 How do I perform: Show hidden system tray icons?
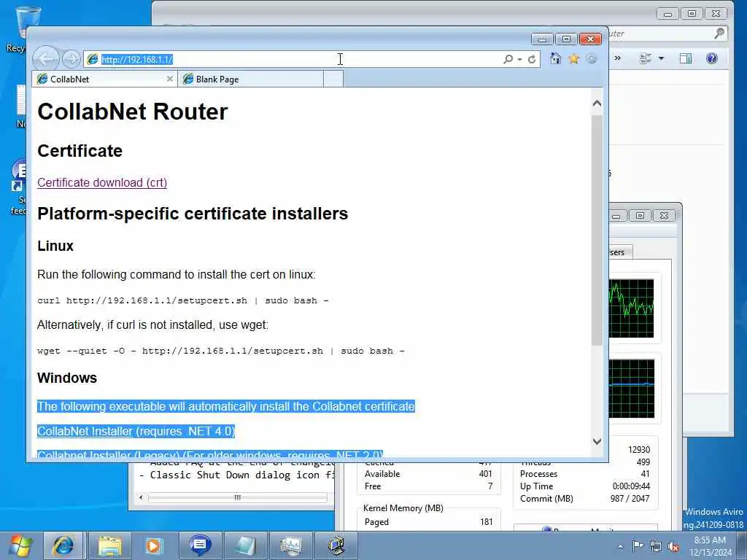[620, 546]
